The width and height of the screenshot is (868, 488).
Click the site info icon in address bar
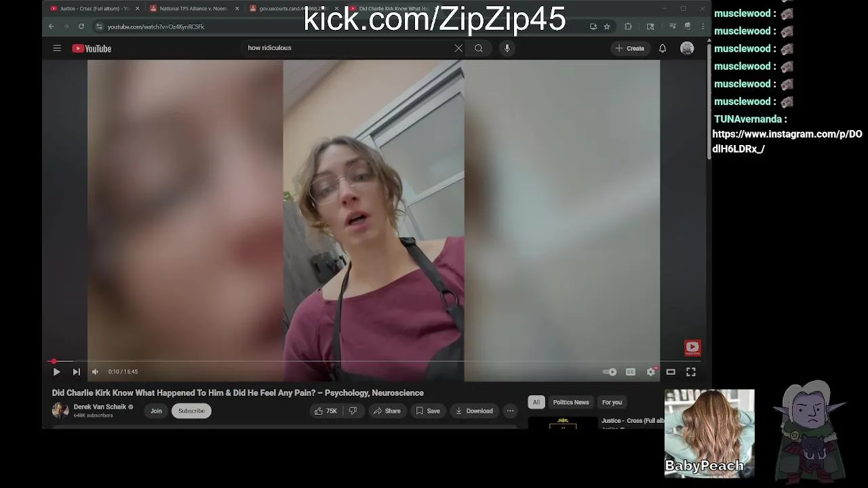pos(99,26)
